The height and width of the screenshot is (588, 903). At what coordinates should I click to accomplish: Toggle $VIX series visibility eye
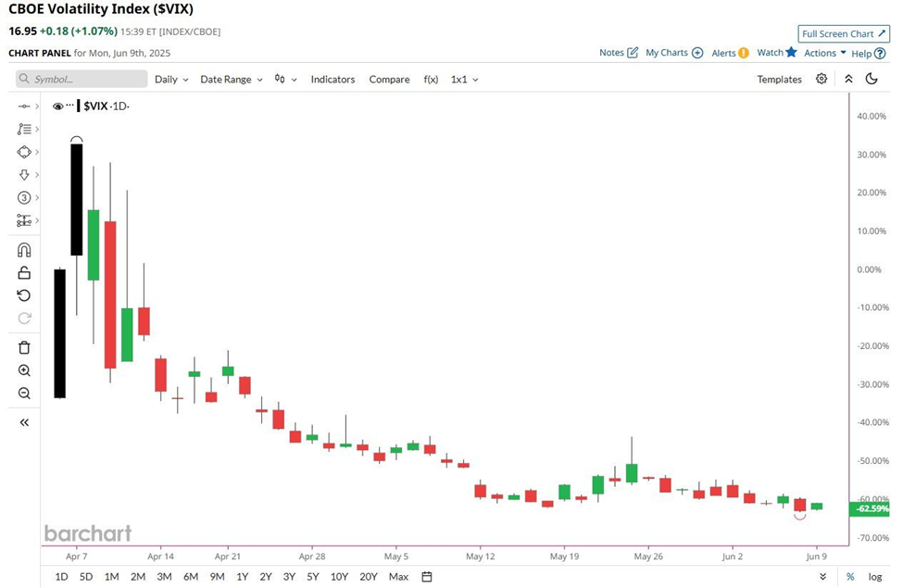point(57,106)
